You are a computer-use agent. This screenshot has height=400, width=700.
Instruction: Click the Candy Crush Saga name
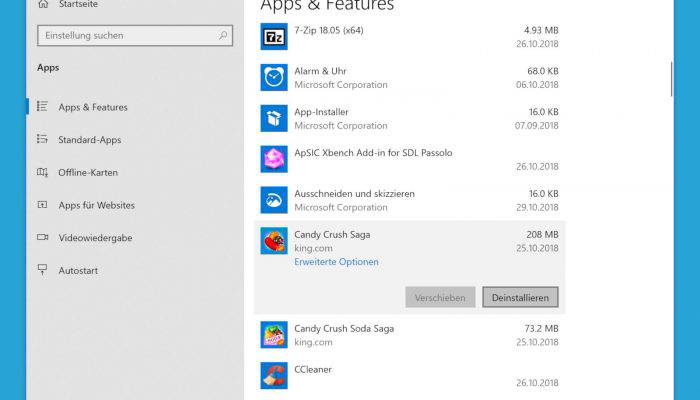[332, 234]
